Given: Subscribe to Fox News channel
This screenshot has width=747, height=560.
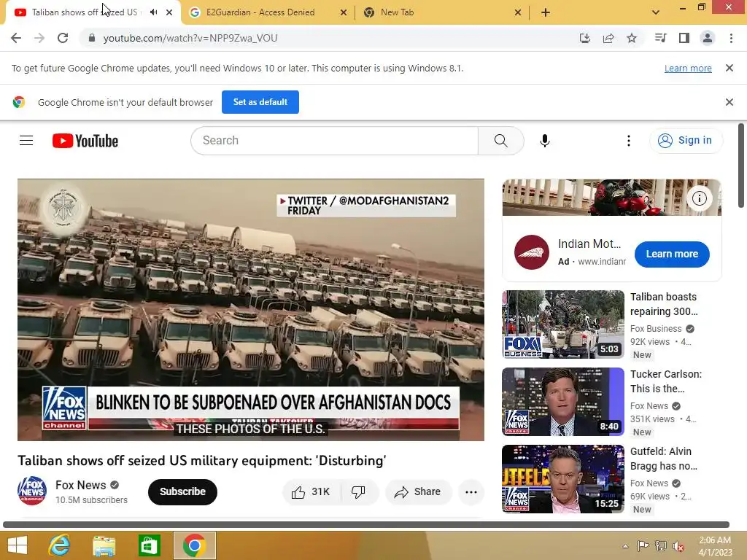Looking at the screenshot, I should pos(182,492).
